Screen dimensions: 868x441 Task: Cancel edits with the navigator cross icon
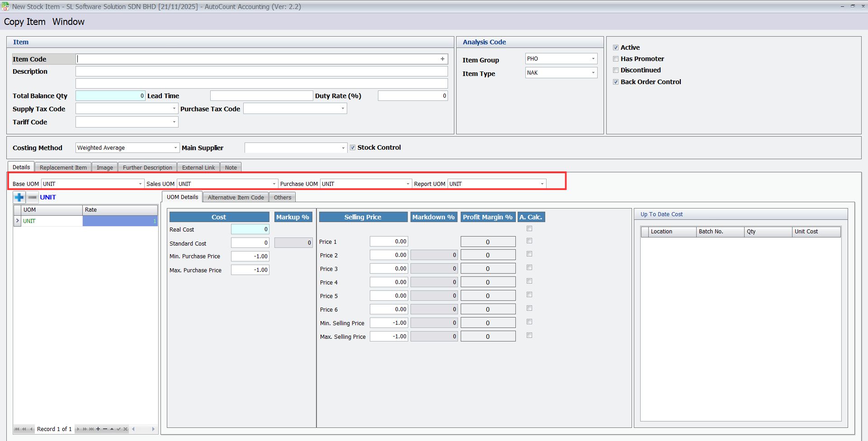tap(125, 429)
